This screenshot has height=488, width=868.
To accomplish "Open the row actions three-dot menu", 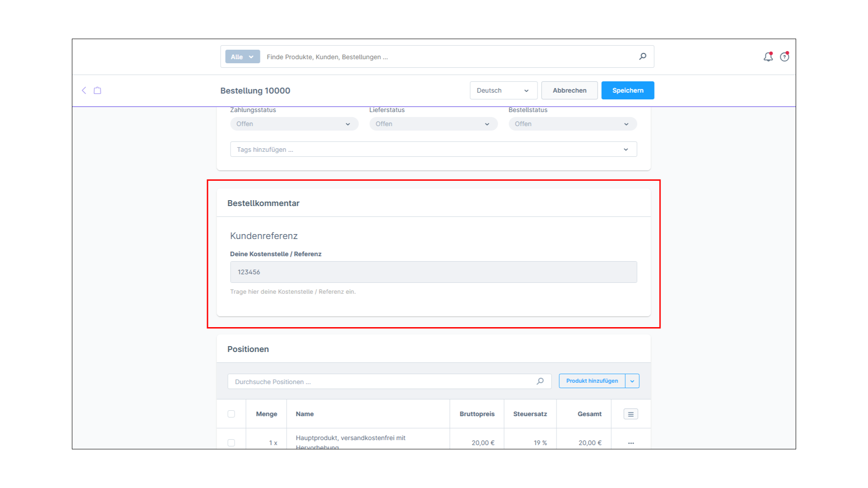I will [631, 443].
